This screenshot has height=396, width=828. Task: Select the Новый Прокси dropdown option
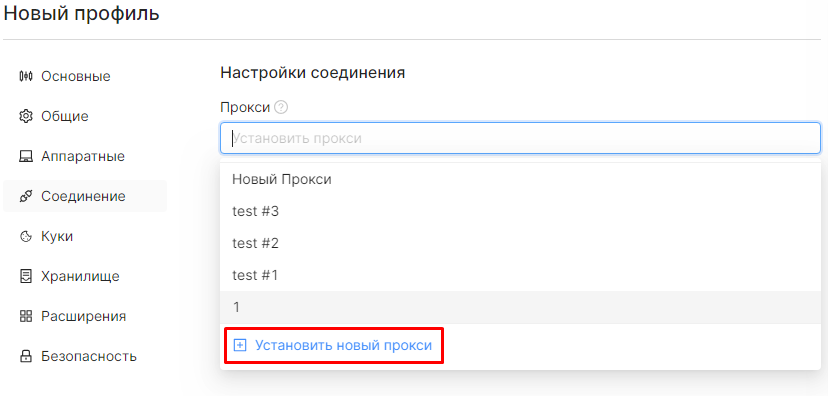point(520,180)
